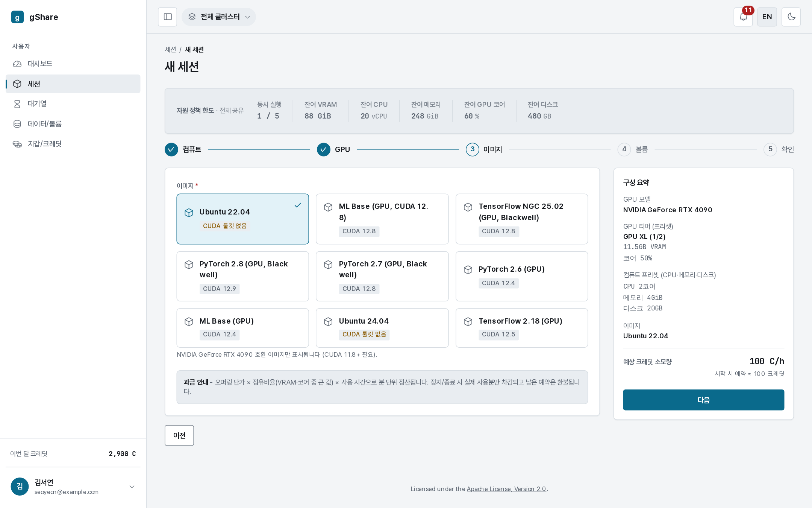
Task: Click the 컴퓨트 step checkmark circle
Action: click(171, 149)
